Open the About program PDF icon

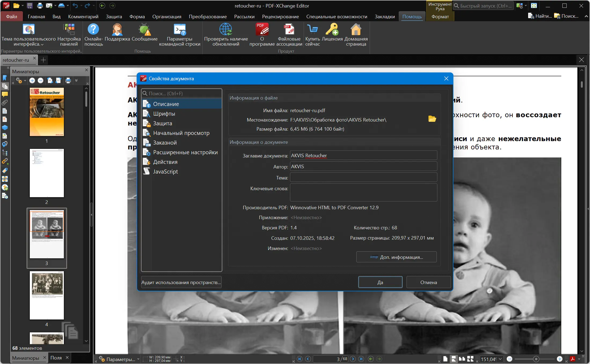262,30
